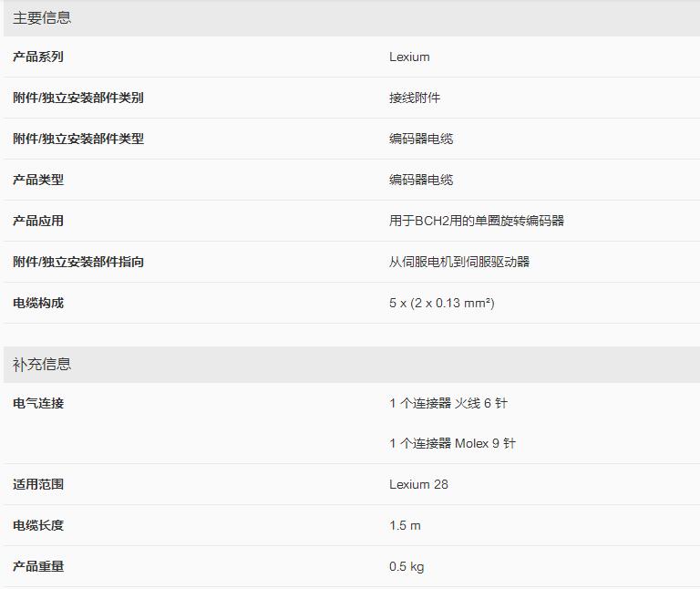Click the 附件/独立安装部件类型 label
Screen dimensions: 700x589
pos(78,139)
